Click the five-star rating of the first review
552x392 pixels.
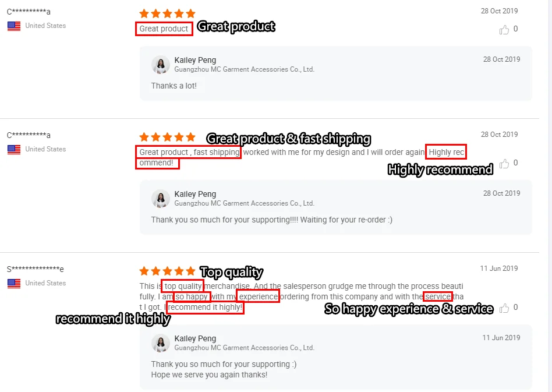click(x=167, y=14)
